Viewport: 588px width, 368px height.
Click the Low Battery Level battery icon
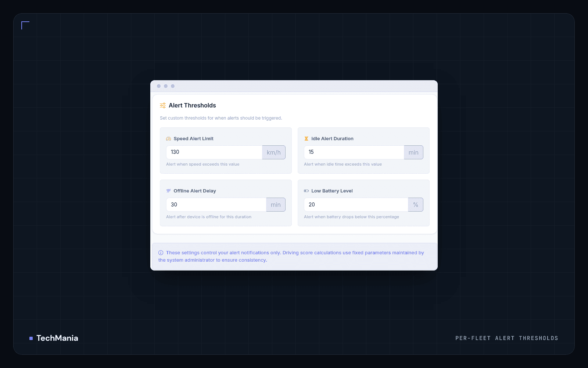[x=306, y=191]
